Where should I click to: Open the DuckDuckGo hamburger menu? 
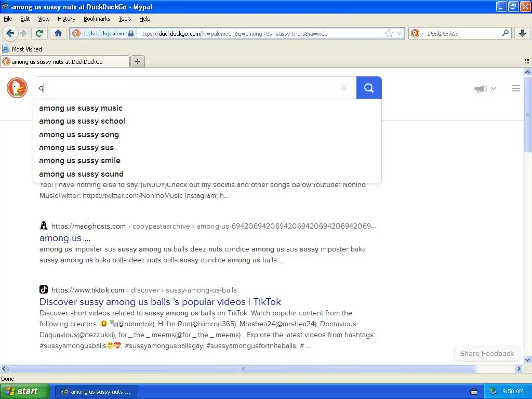point(516,88)
